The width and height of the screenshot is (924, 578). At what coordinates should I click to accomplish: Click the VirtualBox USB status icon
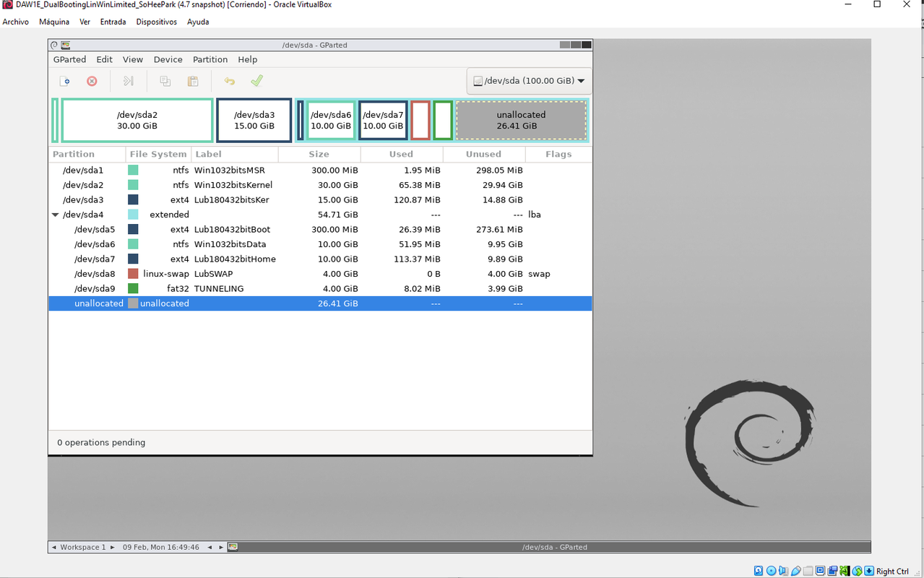pyautogui.click(x=795, y=571)
